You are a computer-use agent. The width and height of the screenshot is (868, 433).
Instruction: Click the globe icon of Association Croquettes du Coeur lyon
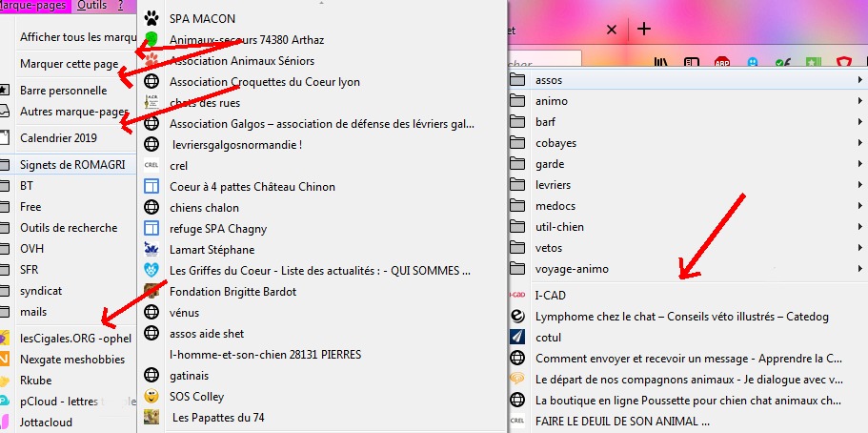(151, 81)
